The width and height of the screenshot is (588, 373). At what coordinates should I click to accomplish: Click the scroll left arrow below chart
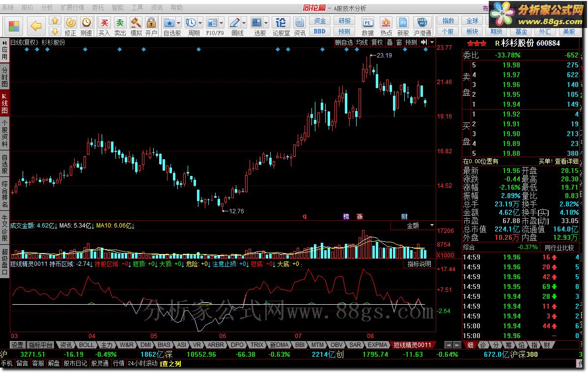(448, 345)
